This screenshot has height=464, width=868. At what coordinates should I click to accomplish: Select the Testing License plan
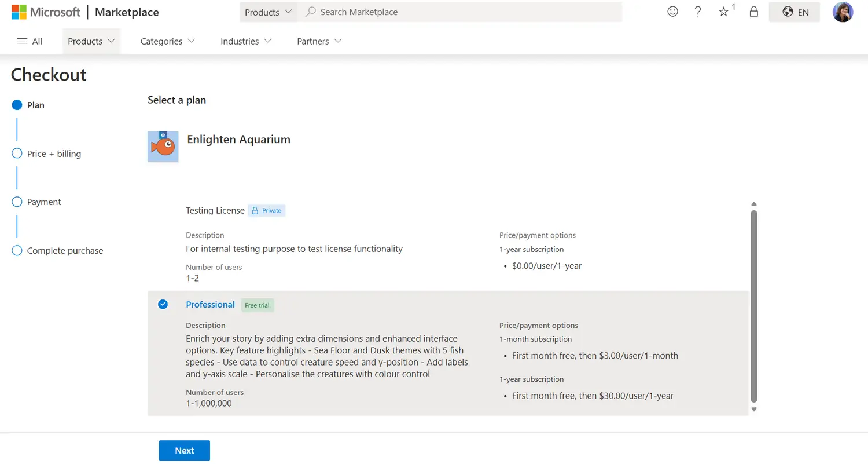tap(215, 210)
